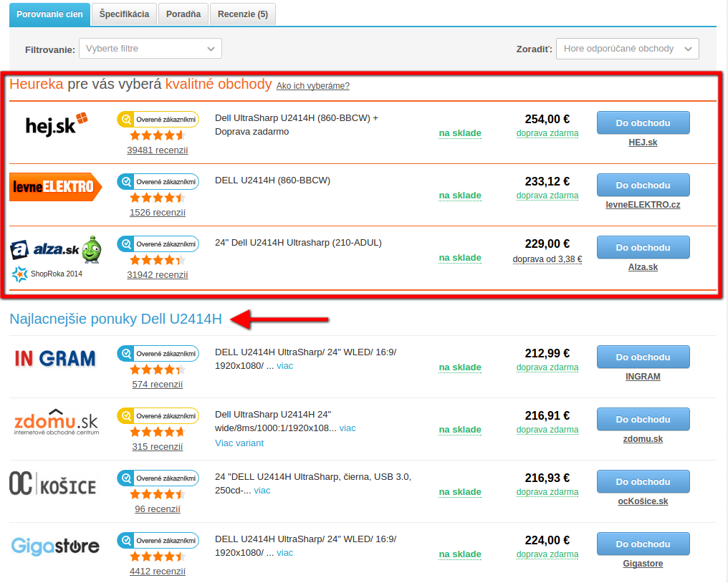This screenshot has width=728, height=583.
Task: Click the INGRAM shop logo
Action: click(x=55, y=358)
